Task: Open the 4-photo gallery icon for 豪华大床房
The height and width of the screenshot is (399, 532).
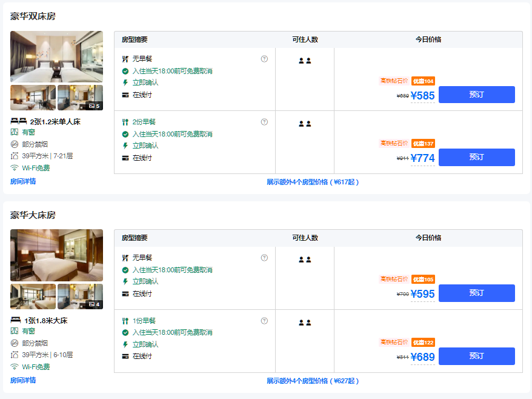Action: (x=94, y=304)
